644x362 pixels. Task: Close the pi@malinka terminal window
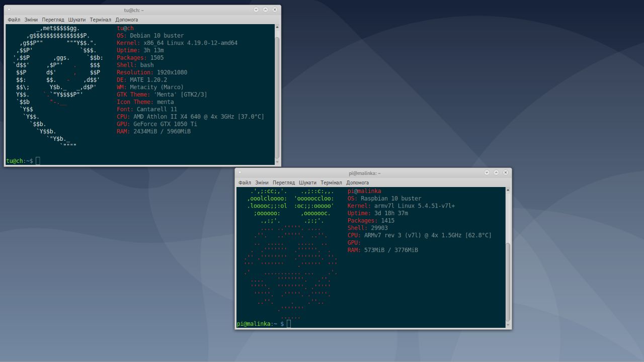pos(506,172)
